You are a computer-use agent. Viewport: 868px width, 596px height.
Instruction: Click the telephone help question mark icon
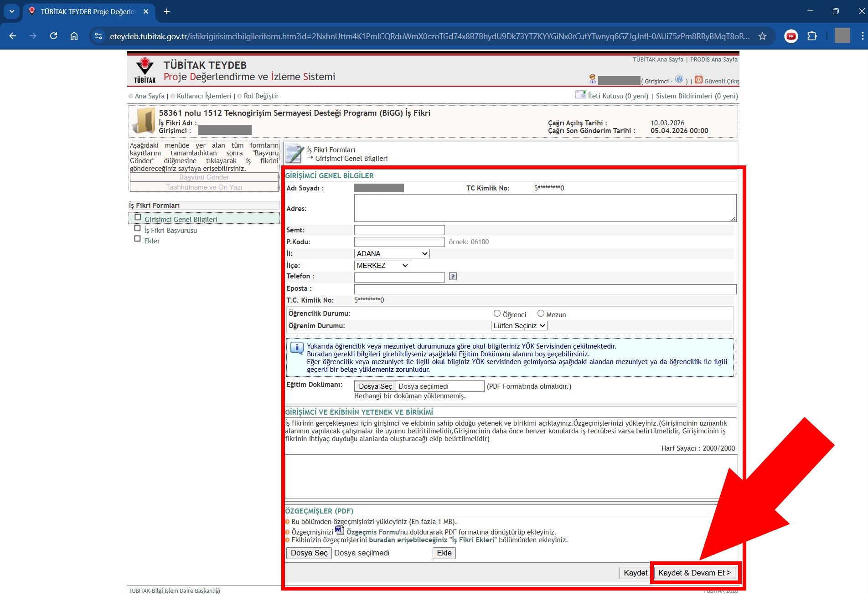pos(453,277)
